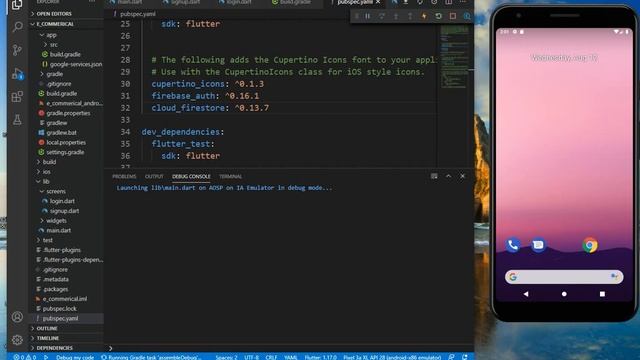Open the OUTPUT panel tab
The width and height of the screenshot is (640, 360).
tap(154, 176)
